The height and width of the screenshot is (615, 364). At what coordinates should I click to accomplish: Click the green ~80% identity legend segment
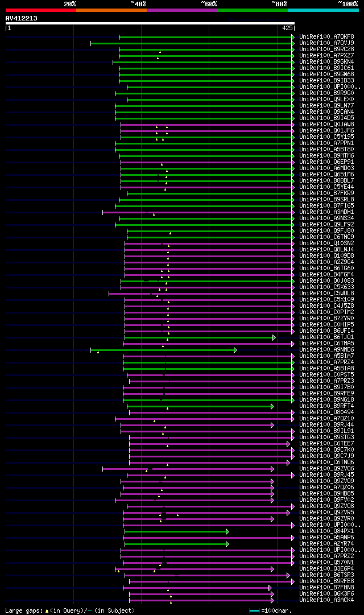click(x=253, y=10)
